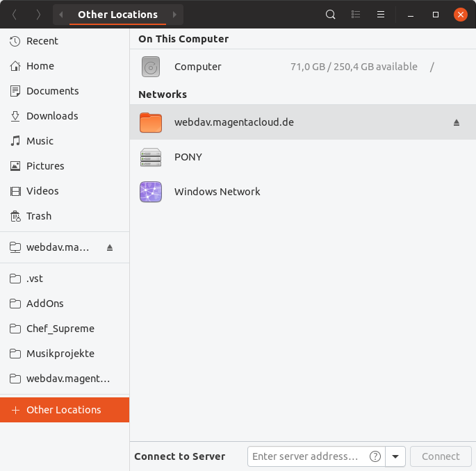Click the orange webdav folder icon
Screen dimensions: 476x471
(151, 122)
